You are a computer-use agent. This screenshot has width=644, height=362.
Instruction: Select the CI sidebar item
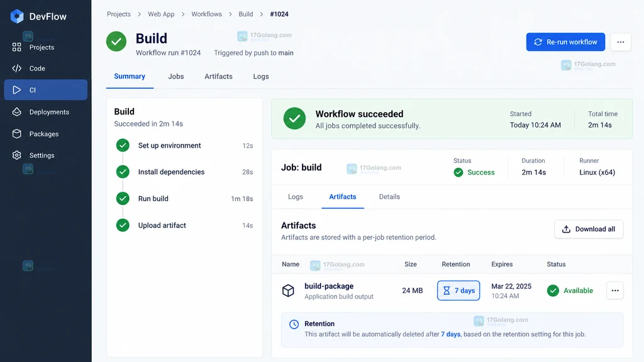tap(45, 90)
